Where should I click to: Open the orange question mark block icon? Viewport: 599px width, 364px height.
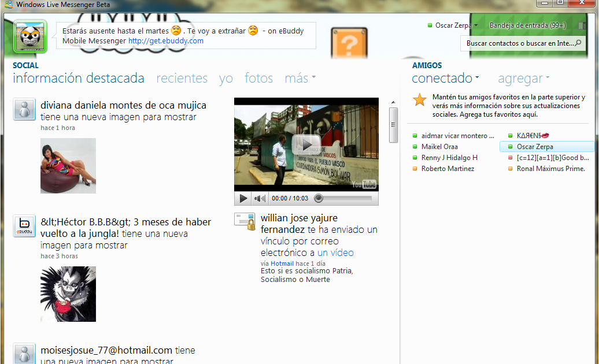point(349,43)
